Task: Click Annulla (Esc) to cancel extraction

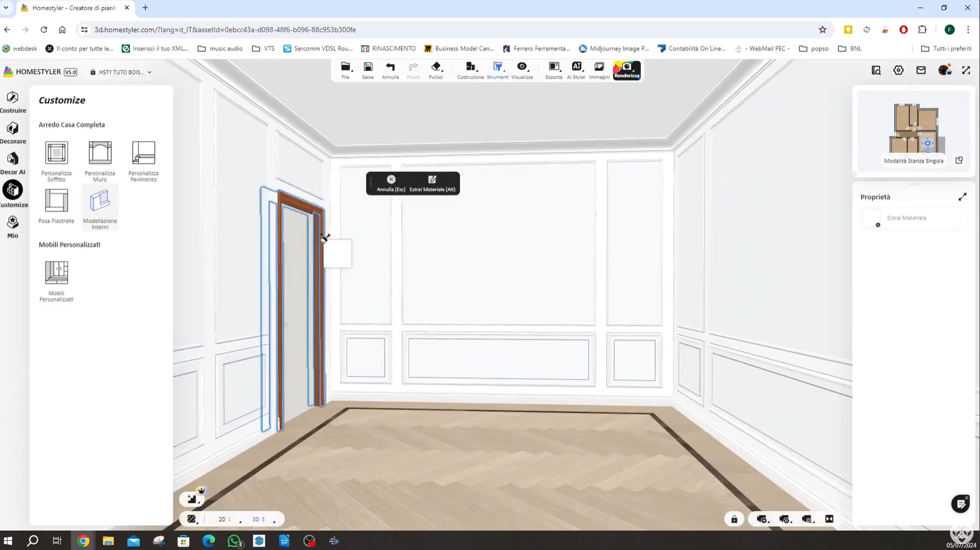Action: point(391,183)
